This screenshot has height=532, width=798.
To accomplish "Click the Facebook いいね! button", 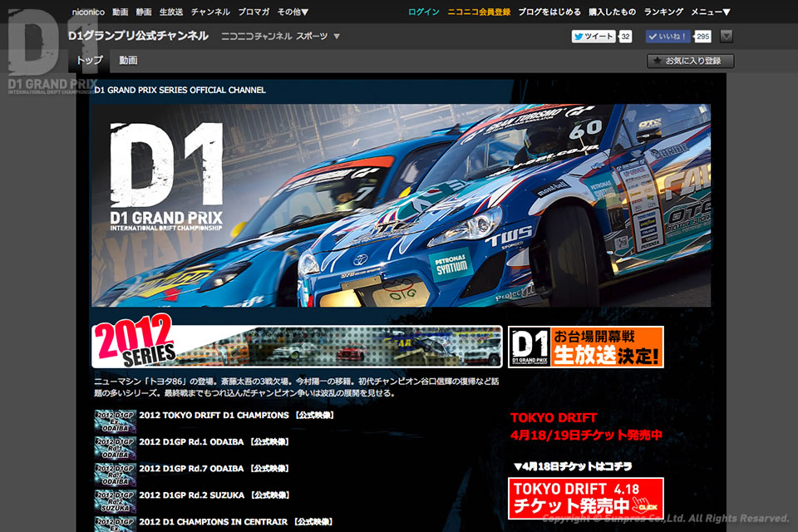I will point(668,36).
